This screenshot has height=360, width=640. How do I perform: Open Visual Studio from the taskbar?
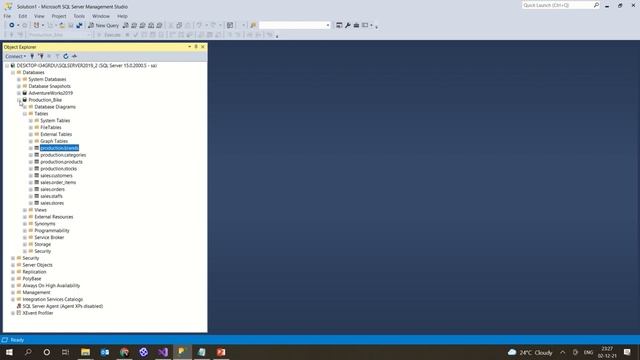click(163, 352)
